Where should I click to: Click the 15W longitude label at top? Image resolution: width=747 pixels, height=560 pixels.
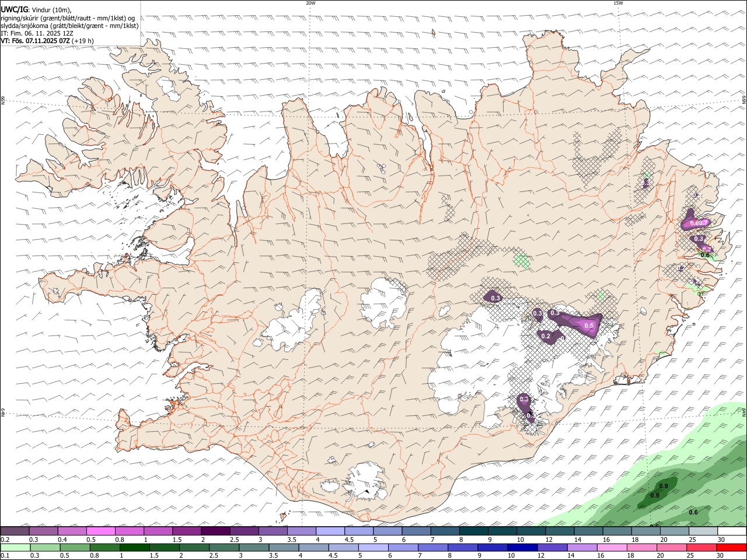tap(618, 3)
